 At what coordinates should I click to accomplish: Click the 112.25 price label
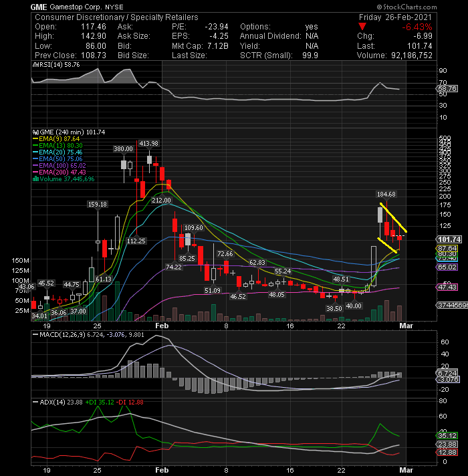(x=136, y=241)
